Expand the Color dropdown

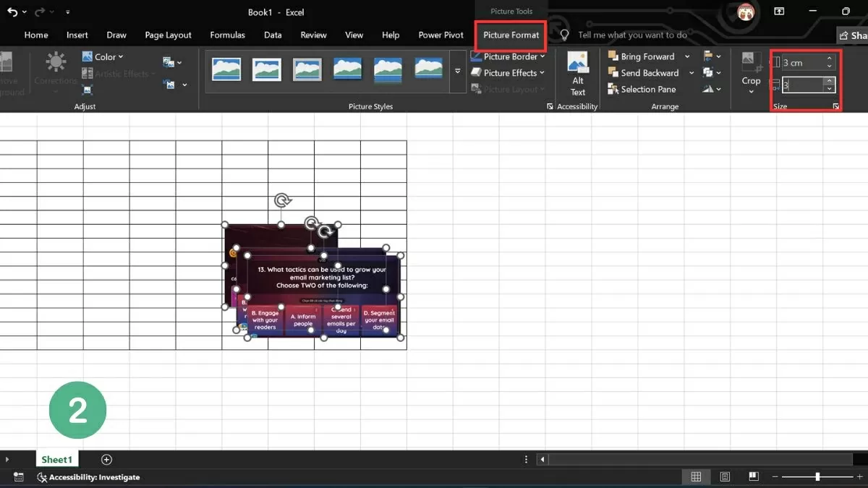[x=103, y=56]
